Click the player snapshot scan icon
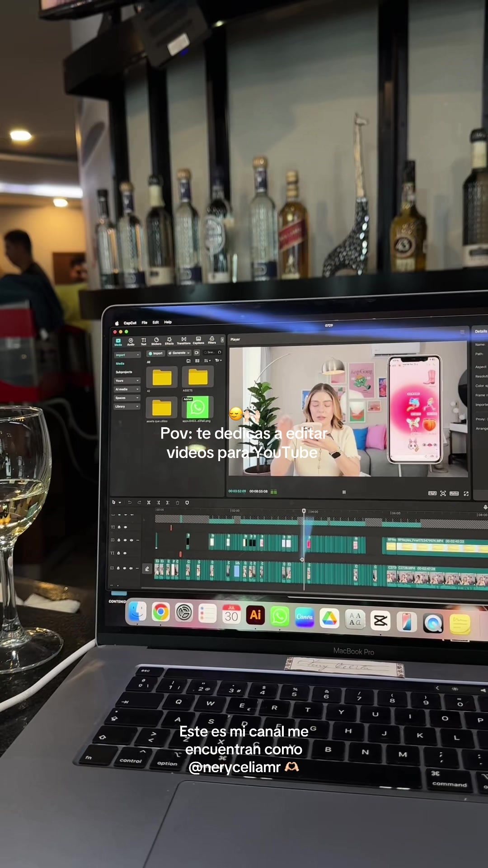 pyautogui.click(x=443, y=493)
